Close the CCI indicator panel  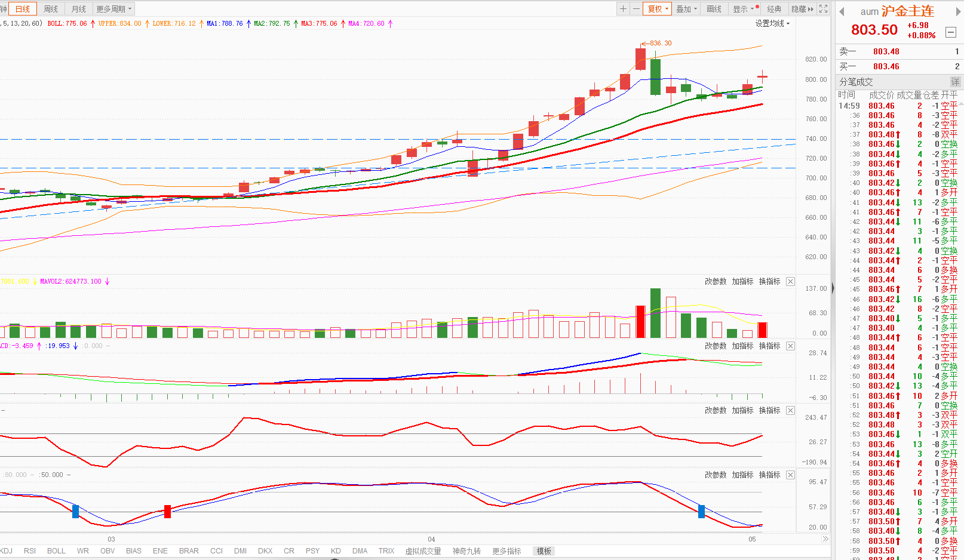[790, 410]
